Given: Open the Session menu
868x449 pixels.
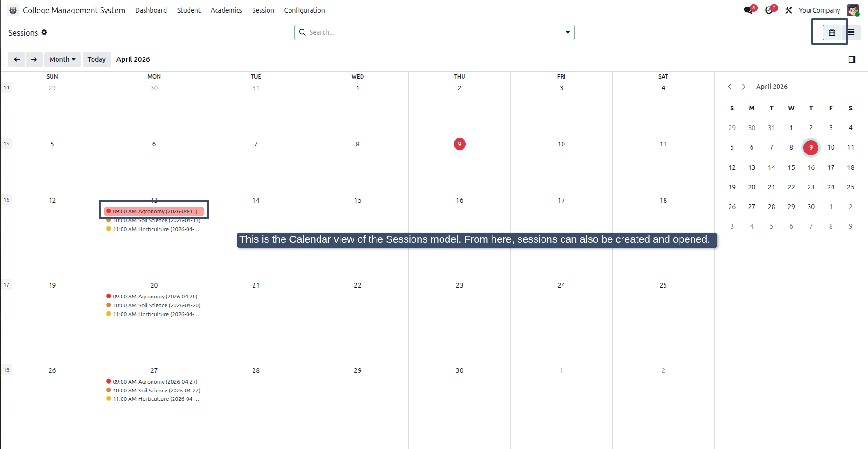Looking at the screenshot, I should click(263, 10).
